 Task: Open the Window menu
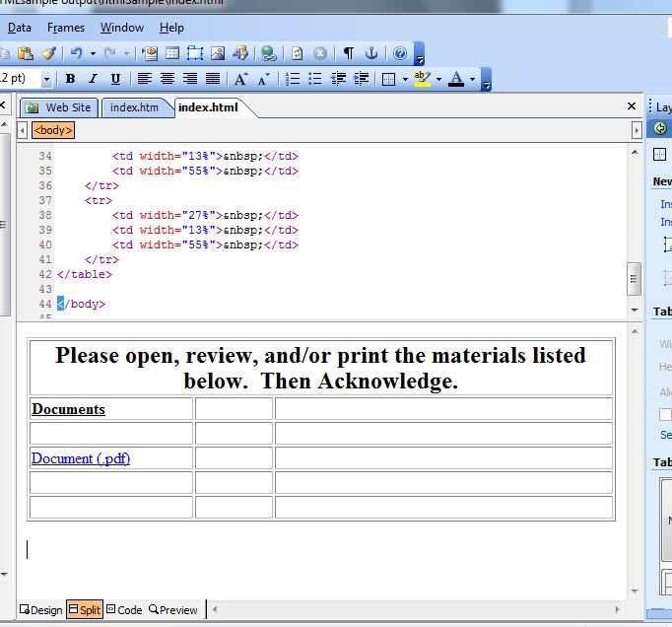pos(122,28)
